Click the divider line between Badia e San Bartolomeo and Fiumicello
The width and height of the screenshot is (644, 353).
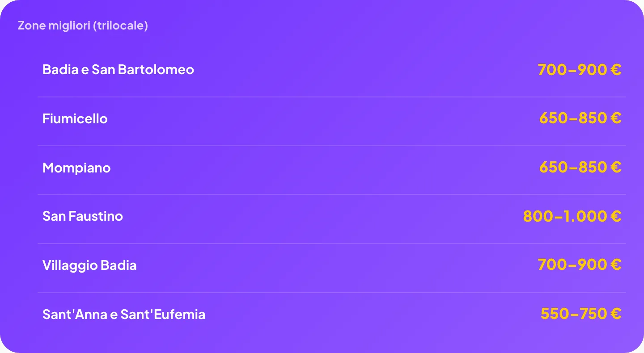pyautogui.click(x=332, y=97)
